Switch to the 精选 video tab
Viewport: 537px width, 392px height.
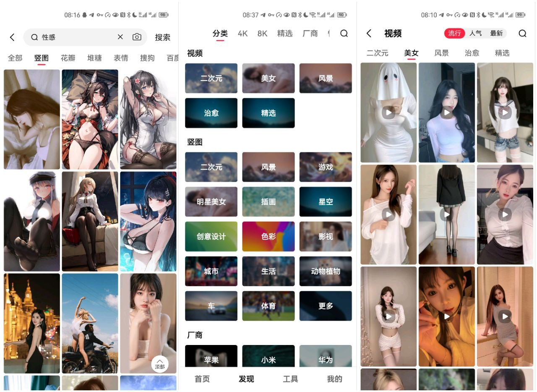(502, 53)
